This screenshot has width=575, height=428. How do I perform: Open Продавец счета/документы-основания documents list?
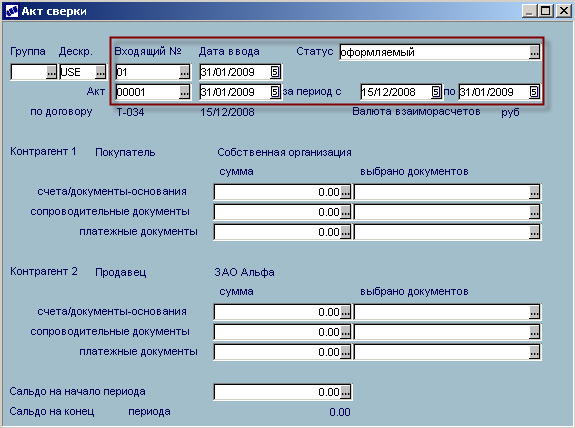pyautogui.click(x=535, y=312)
